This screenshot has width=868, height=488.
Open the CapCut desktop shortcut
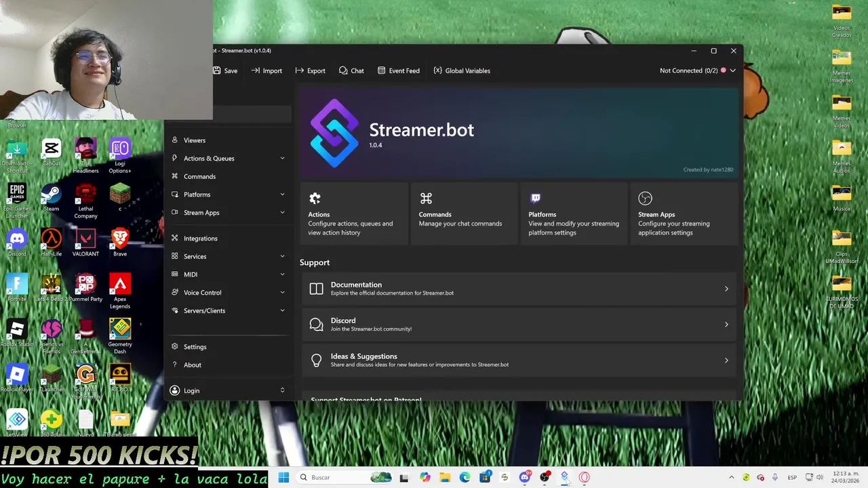pos(52,152)
